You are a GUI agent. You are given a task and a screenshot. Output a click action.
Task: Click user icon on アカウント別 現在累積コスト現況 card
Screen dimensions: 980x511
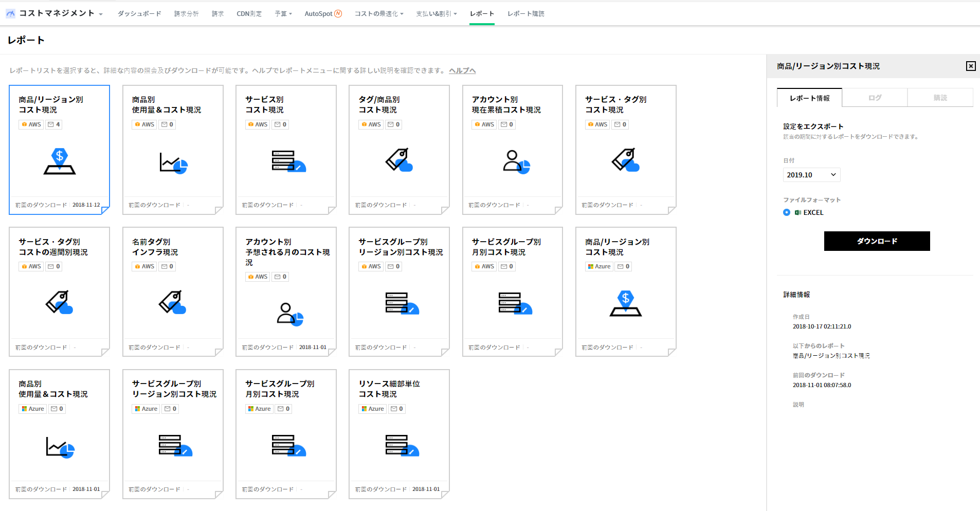[x=516, y=162]
